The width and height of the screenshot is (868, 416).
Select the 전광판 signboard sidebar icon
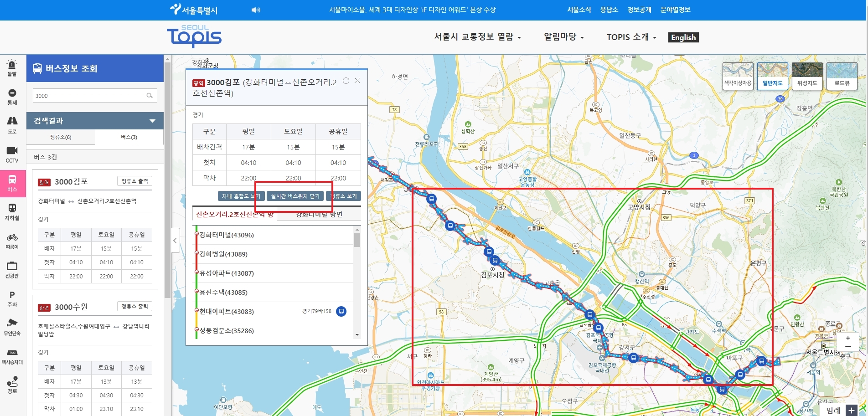pyautogui.click(x=12, y=270)
